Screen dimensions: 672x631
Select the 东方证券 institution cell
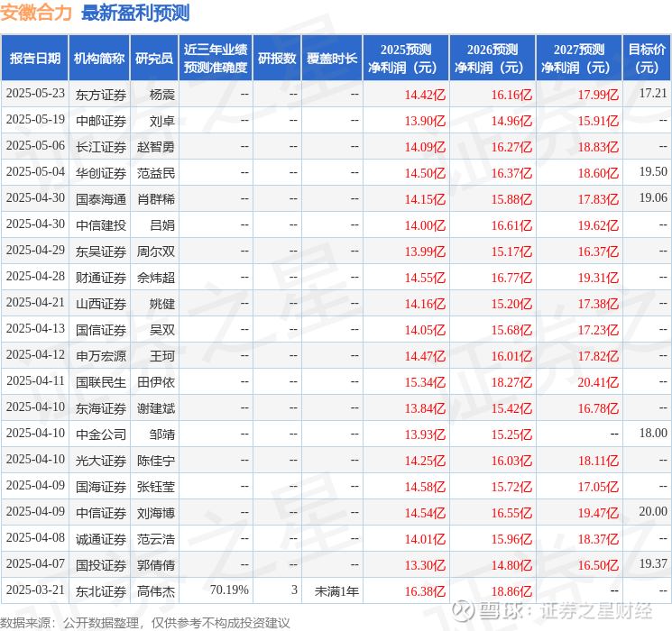coord(101,95)
